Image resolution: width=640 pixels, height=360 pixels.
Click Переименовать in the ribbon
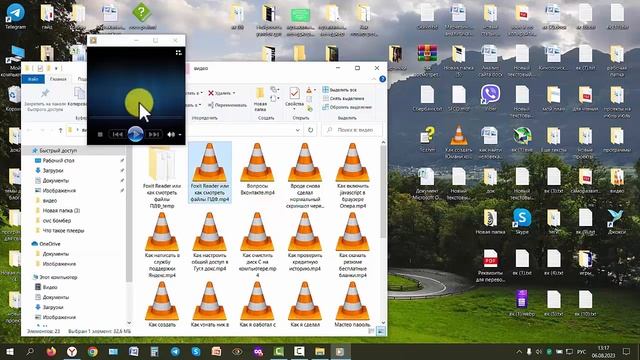(x=227, y=105)
